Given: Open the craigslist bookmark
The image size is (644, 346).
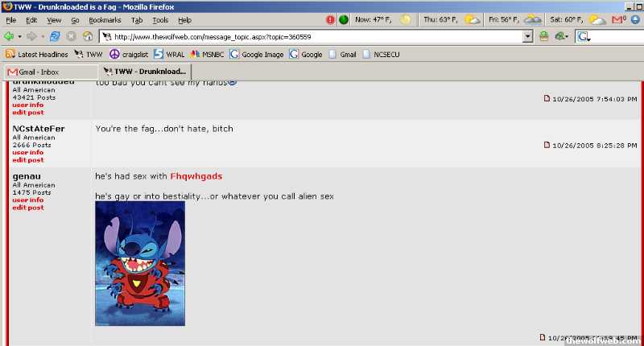Looking at the screenshot, I should pyautogui.click(x=129, y=54).
